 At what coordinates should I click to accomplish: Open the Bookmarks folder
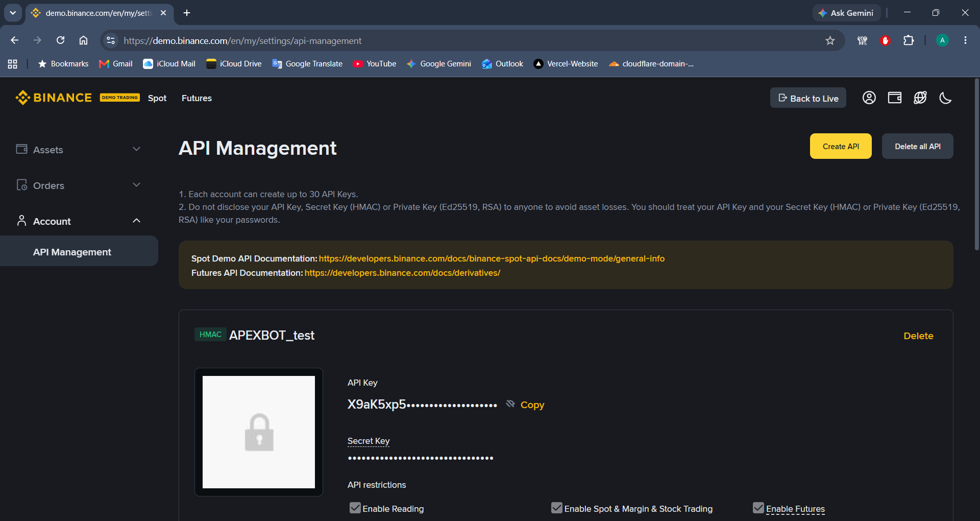tap(63, 64)
